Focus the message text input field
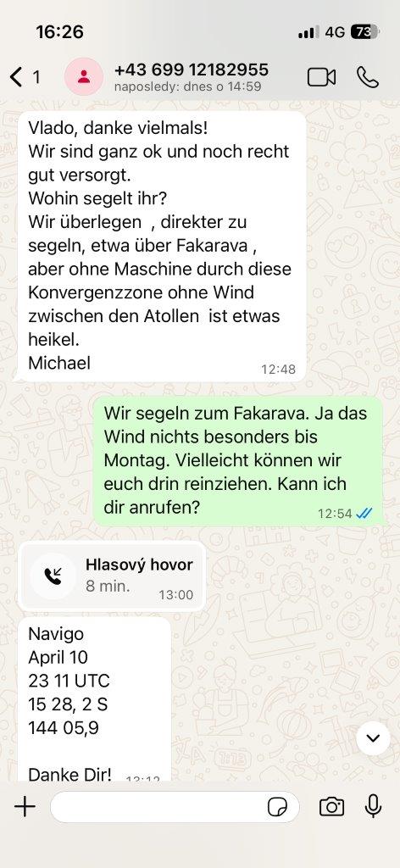400x868 pixels. tap(175, 807)
